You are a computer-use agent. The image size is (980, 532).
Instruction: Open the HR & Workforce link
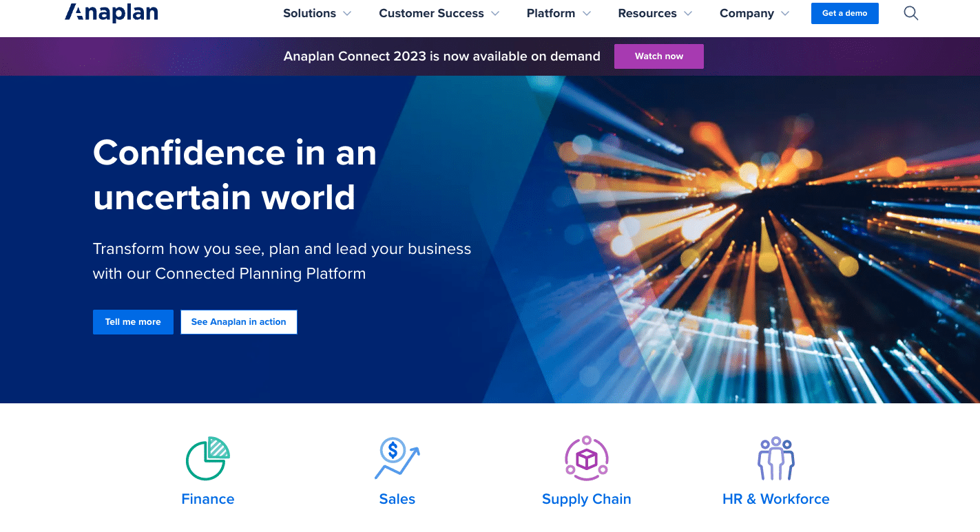776,499
